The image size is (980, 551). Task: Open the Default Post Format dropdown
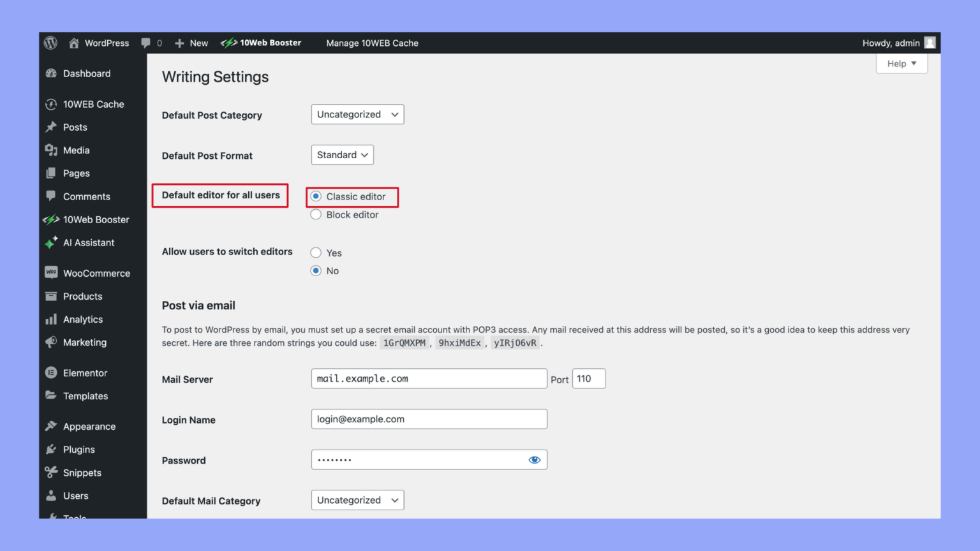[x=342, y=154]
